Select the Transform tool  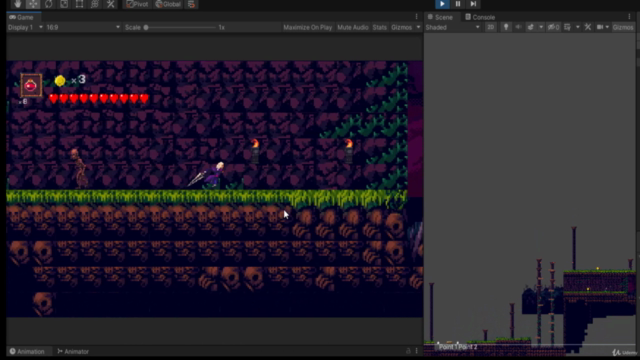click(x=95, y=4)
